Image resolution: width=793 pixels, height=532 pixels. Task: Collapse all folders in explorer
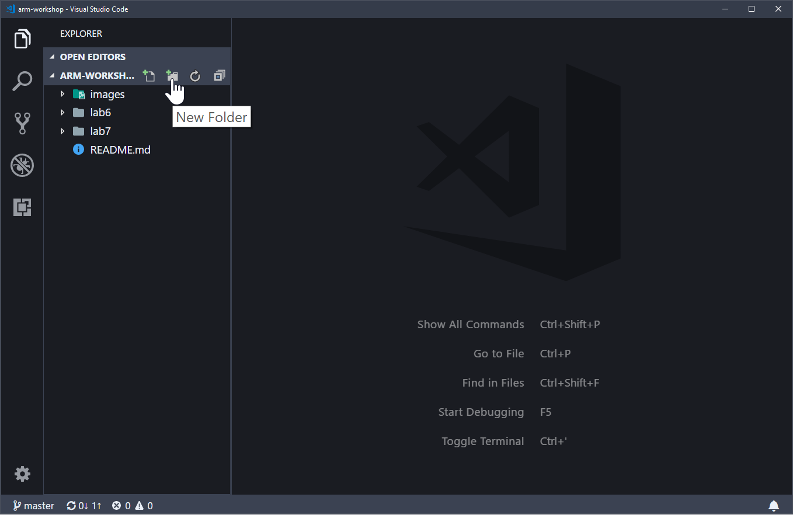pos(219,75)
